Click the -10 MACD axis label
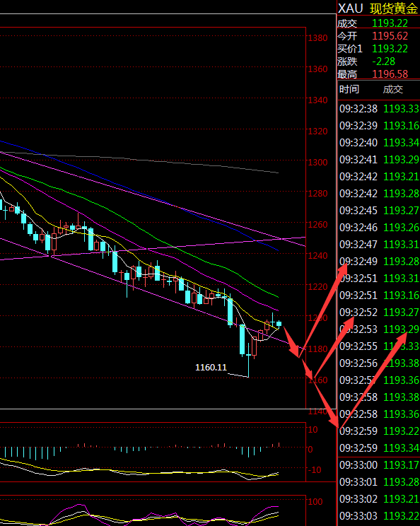The image size is (420, 526). click(x=315, y=470)
